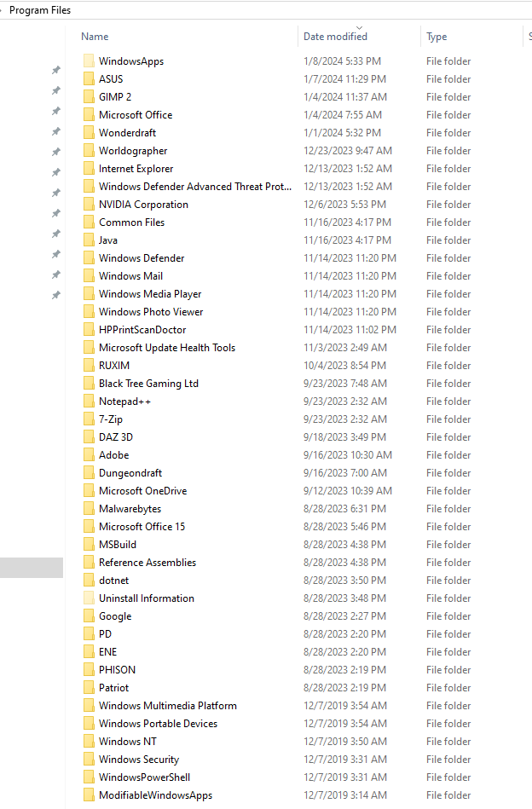This screenshot has height=809, width=532.
Task: Select the WindowsPowerShell folder name
Action: click(144, 777)
